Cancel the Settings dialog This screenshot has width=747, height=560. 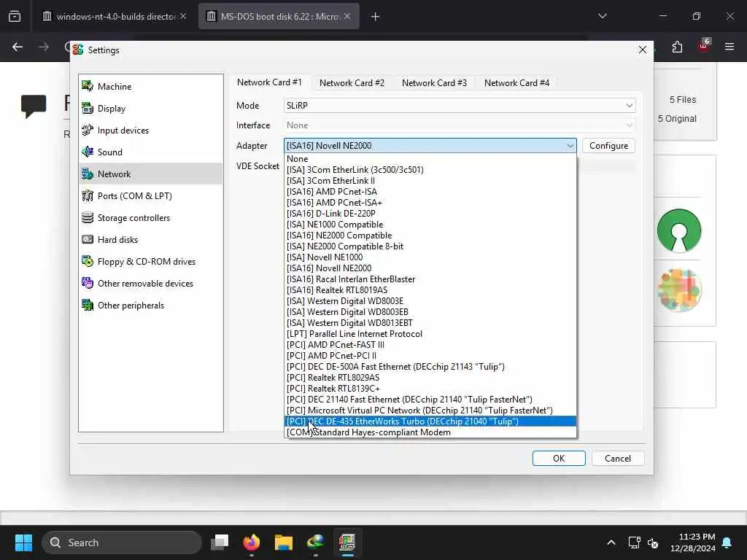click(618, 458)
